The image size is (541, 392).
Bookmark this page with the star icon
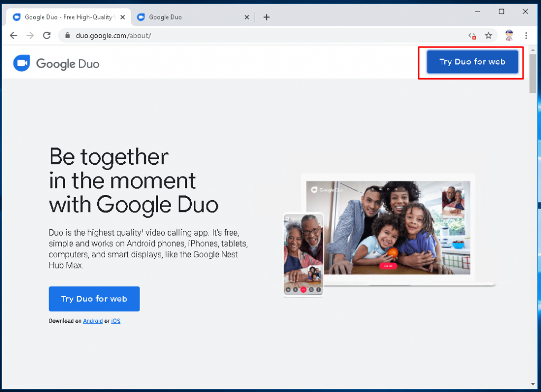488,35
